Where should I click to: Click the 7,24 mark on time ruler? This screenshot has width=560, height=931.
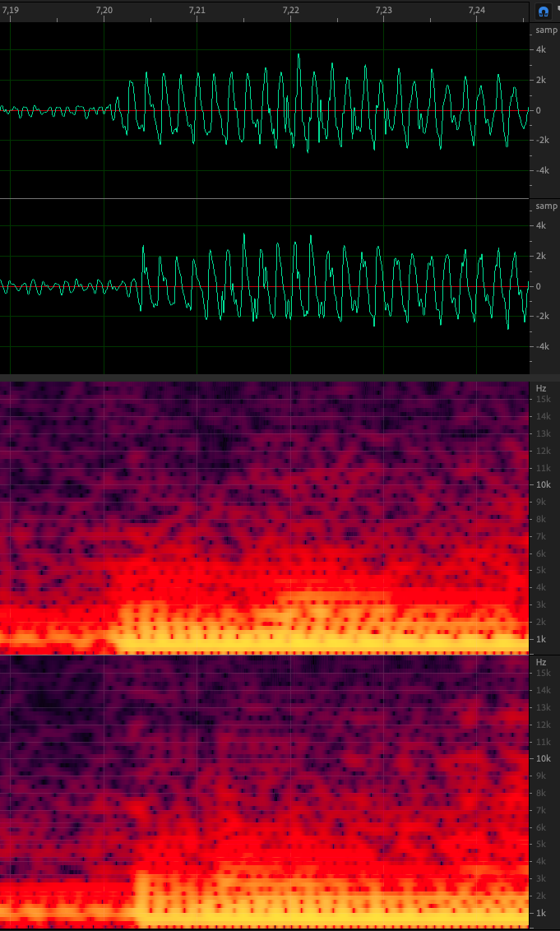(x=477, y=10)
